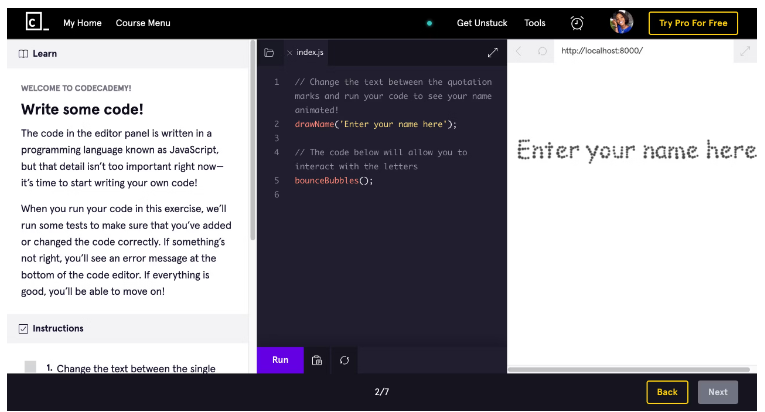Screen dimensions: 765x412
Task: Expand the code editor to fullscreen
Action: (493, 52)
